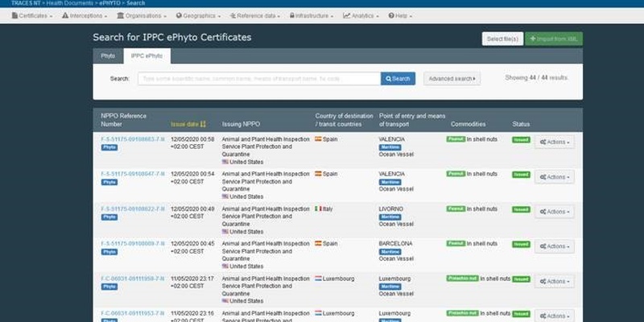
Task: Open Actions dropdown for 12/05/2020 00:58 row
Action: [555, 142]
